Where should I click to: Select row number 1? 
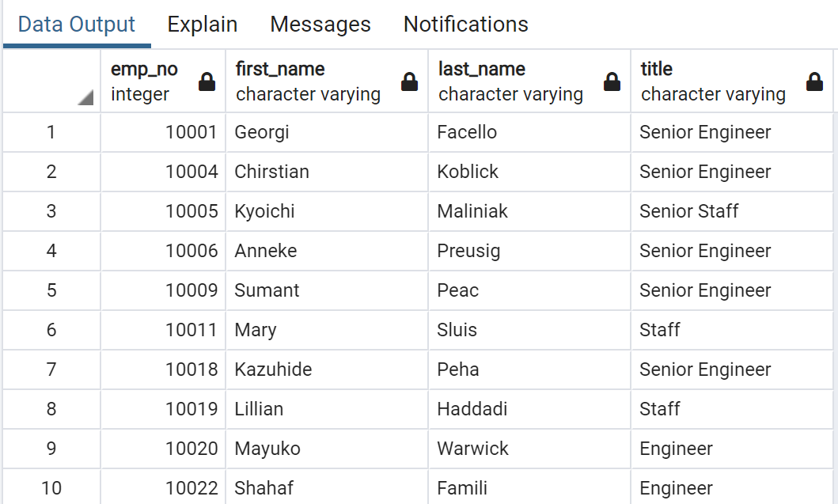(51, 132)
